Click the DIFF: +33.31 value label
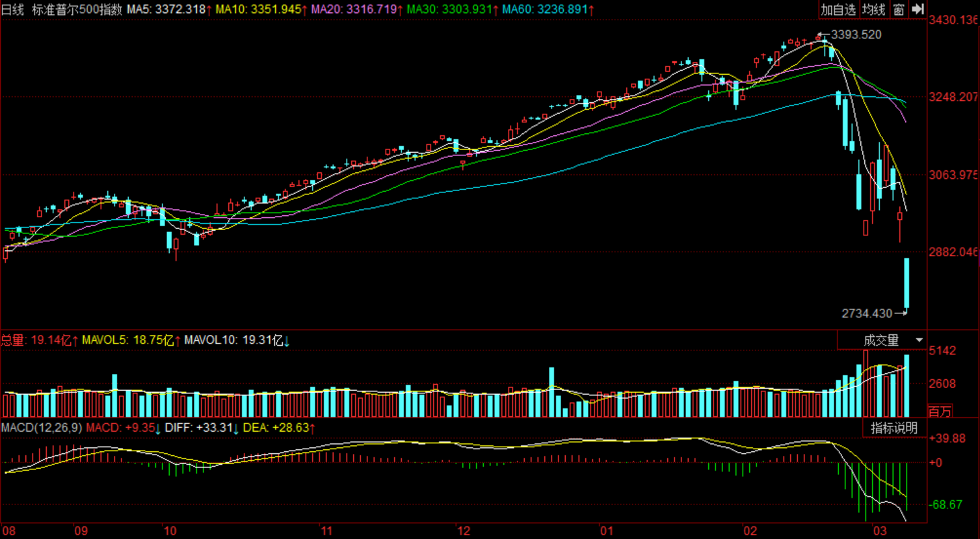 click(x=202, y=428)
